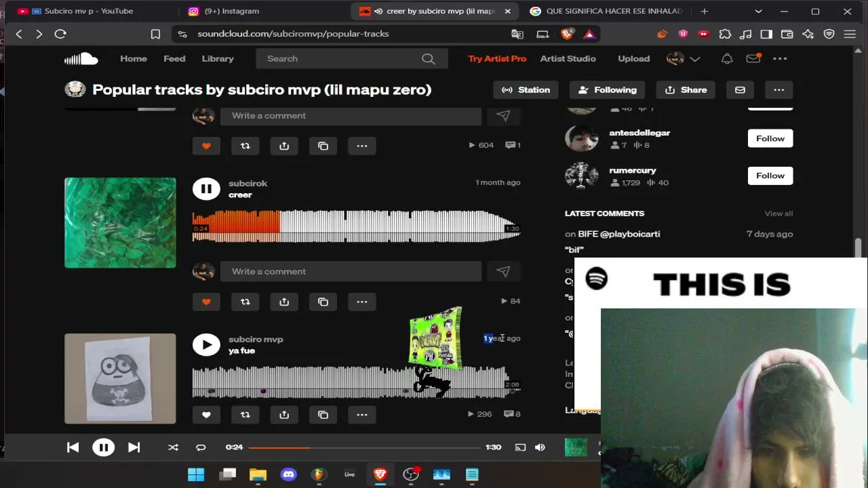Open Discord from the taskbar
The image size is (868, 488).
coord(288,474)
